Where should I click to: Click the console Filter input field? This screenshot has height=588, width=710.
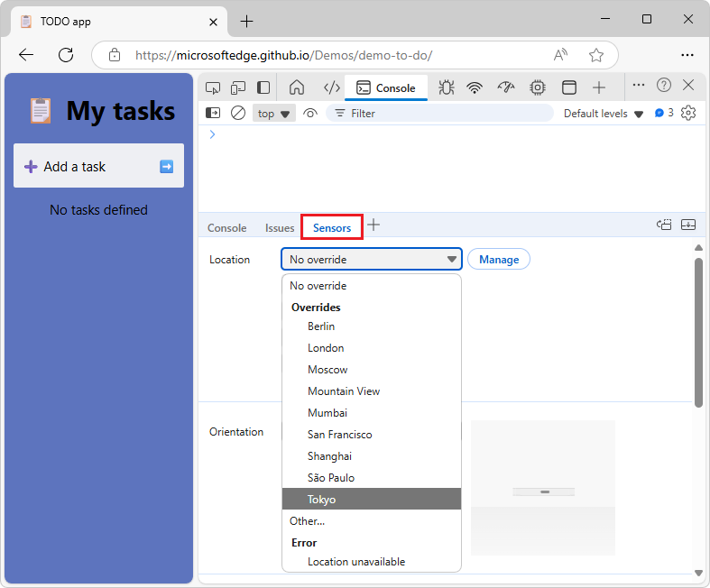click(439, 113)
